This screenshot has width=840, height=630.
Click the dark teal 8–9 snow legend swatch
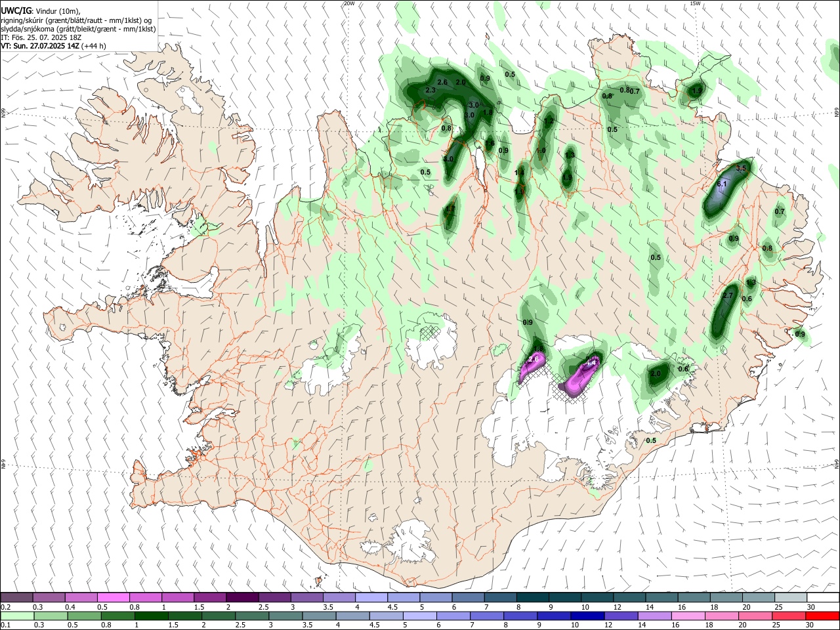(532, 597)
